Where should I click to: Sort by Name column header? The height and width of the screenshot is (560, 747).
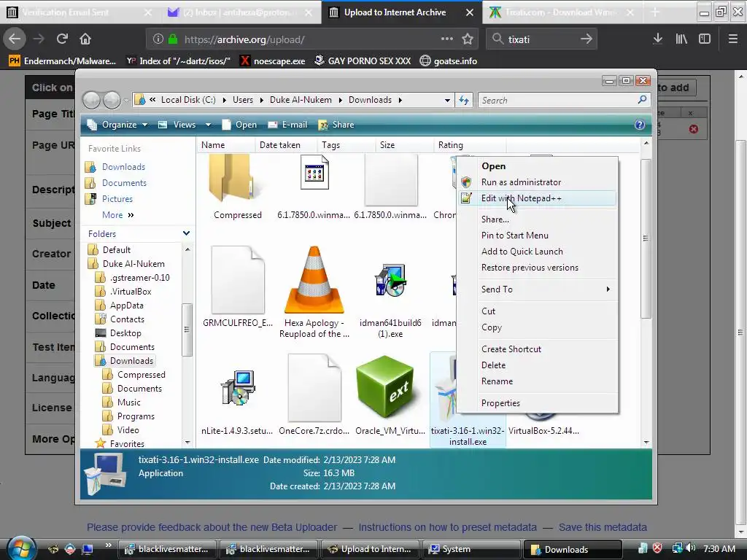tap(225, 145)
